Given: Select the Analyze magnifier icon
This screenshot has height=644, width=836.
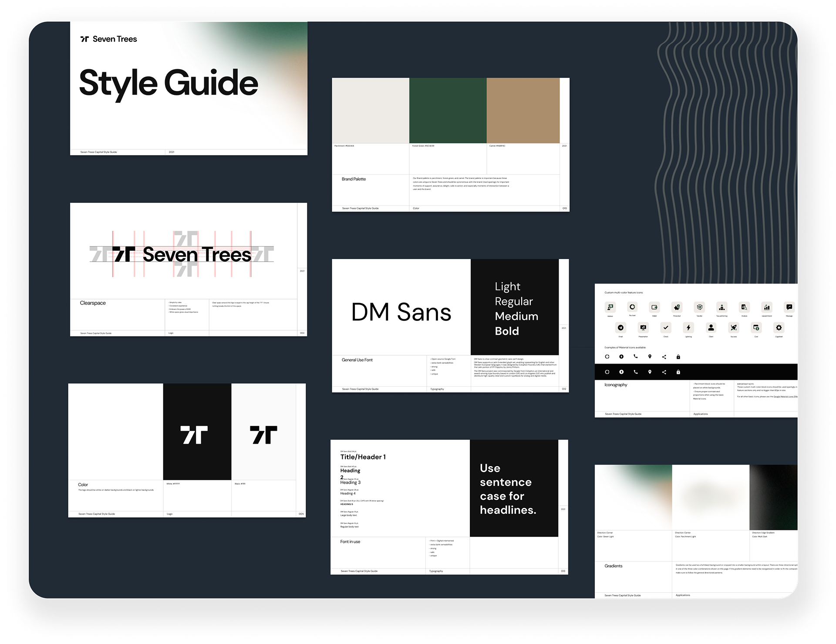Looking at the screenshot, I should (744, 307).
